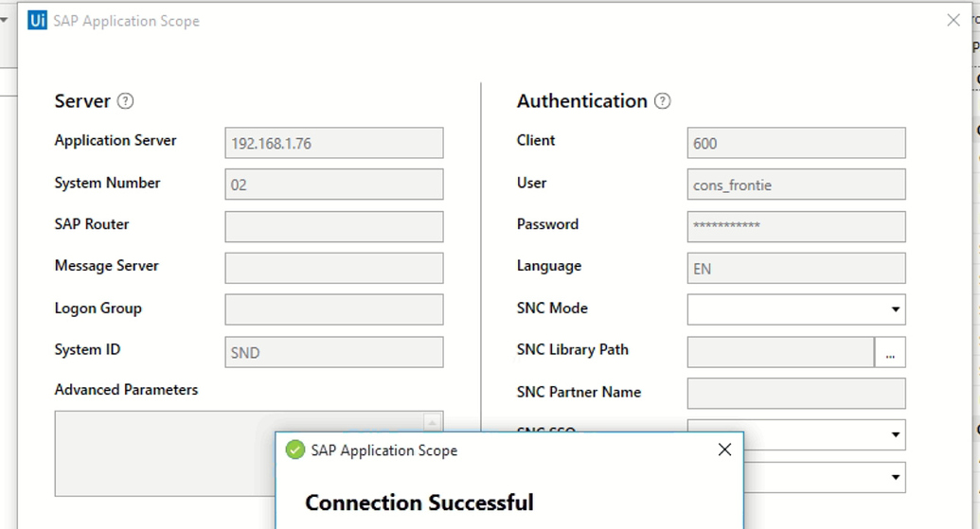Image resolution: width=980 pixels, height=529 pixels.
Task: Click the Server help question mark icon
Action: point(125,100)
